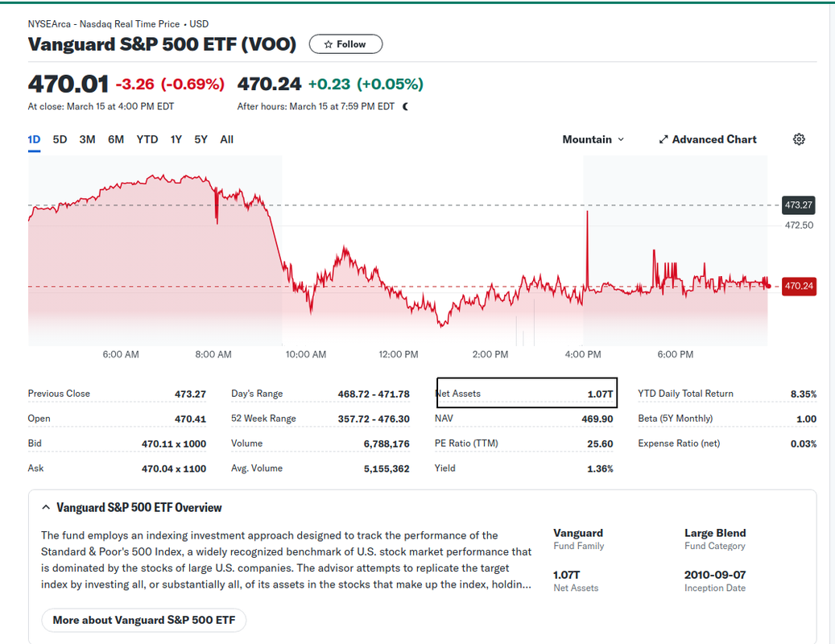Switch chart to 5Y range
This screenshot has height=644, width=835.
pyautogui.click(x=200, y=139)
